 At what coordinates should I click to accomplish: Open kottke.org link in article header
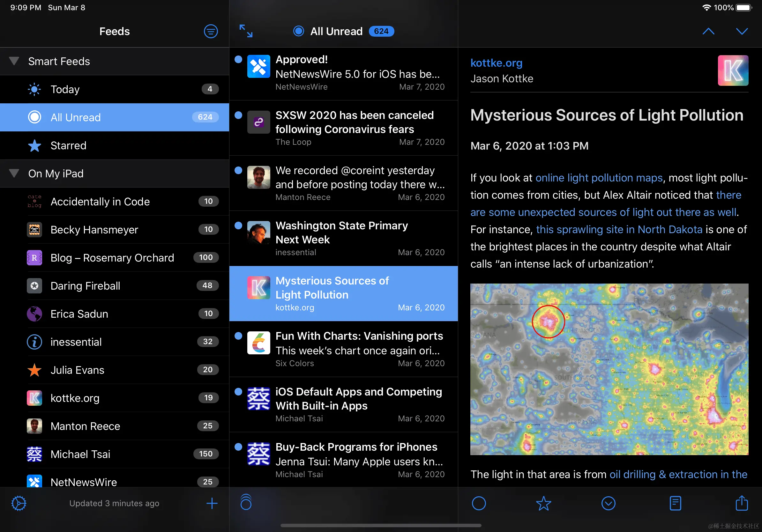(496, 63)
